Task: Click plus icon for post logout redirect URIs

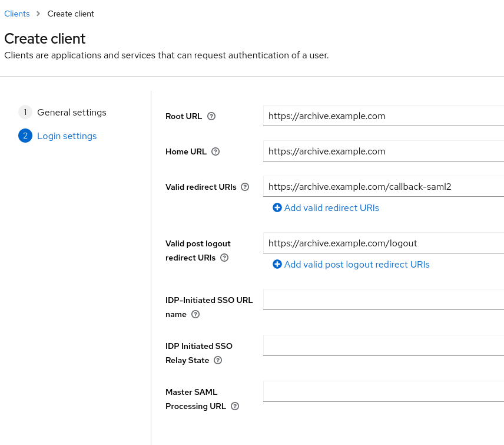Action: tap(277, 265)
